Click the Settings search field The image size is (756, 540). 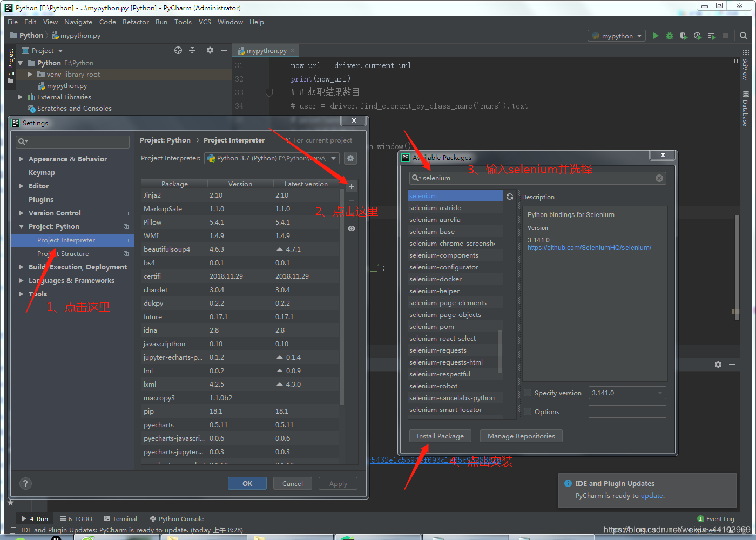pos(73,141)
